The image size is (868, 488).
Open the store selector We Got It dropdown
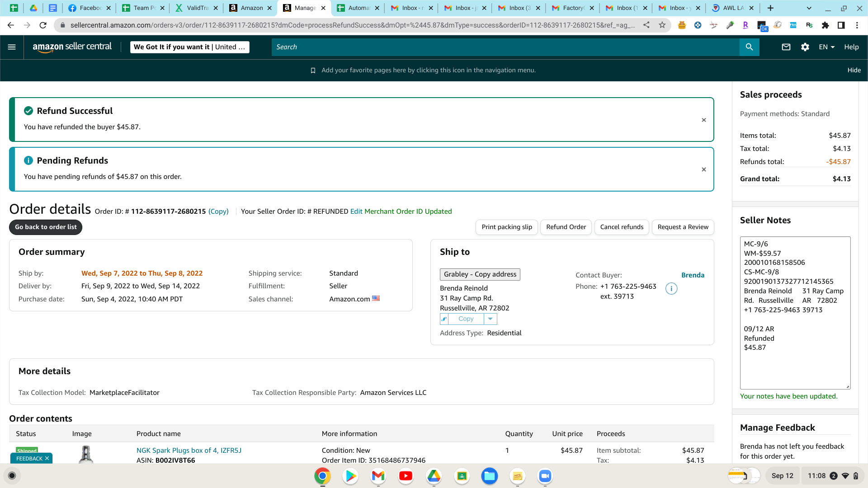(x=189, y=47)
